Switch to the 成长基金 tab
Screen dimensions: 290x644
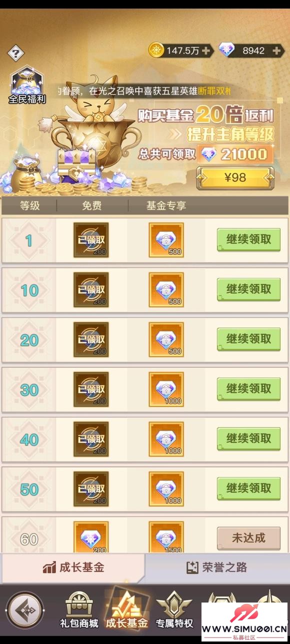73,567
